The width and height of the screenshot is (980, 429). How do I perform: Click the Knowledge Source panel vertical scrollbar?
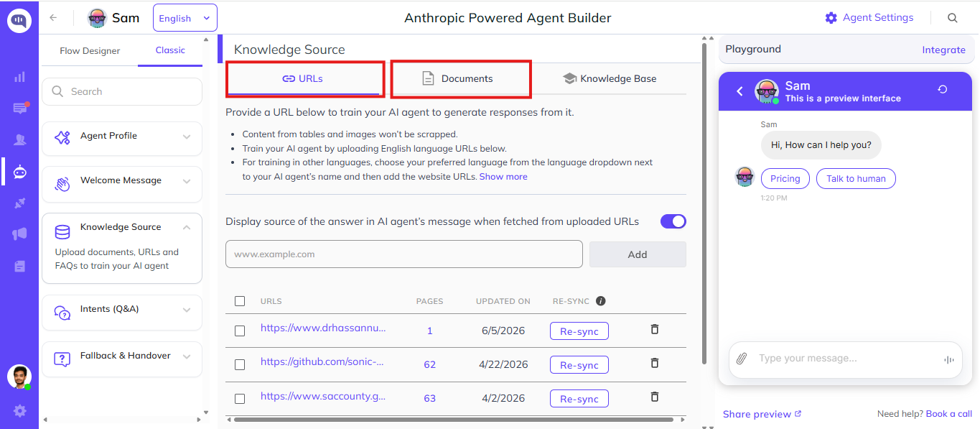705,203
